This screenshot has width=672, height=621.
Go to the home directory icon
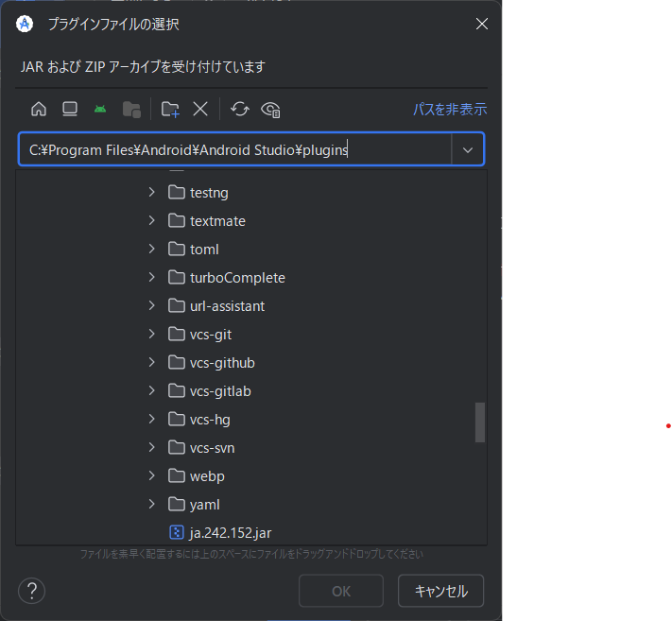(39, 109)
